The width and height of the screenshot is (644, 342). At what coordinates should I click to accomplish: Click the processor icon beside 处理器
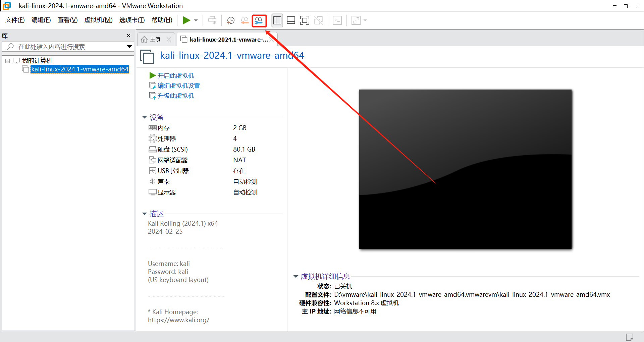(153, 138)
